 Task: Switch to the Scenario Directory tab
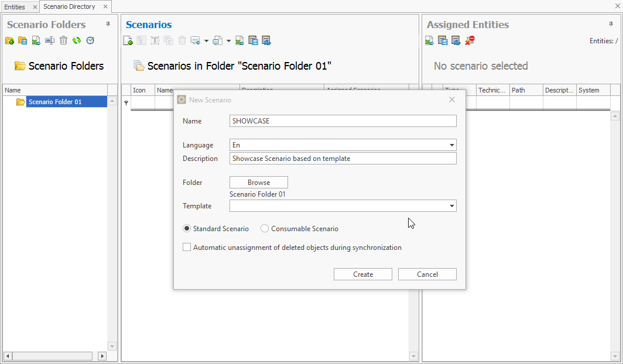coord(69,7)
